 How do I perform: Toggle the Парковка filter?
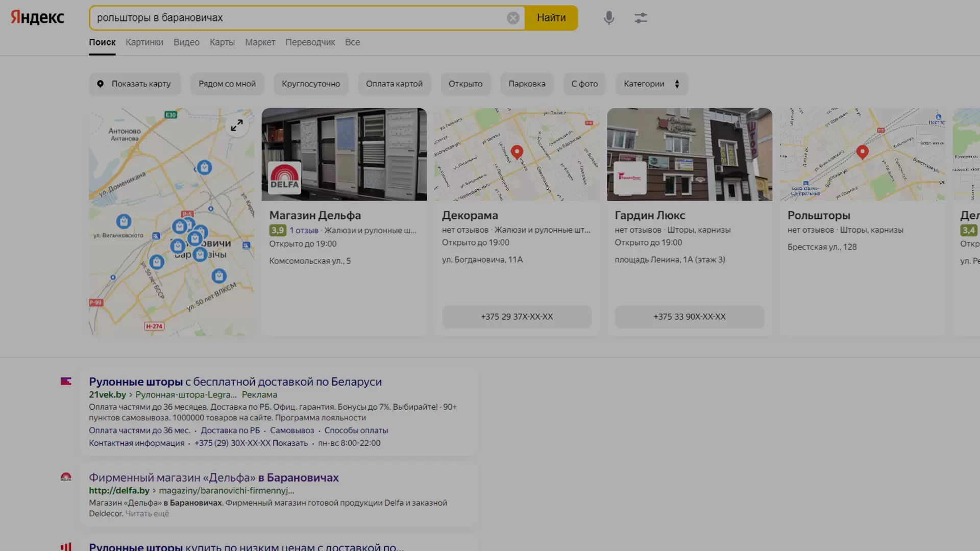point(527,84)
